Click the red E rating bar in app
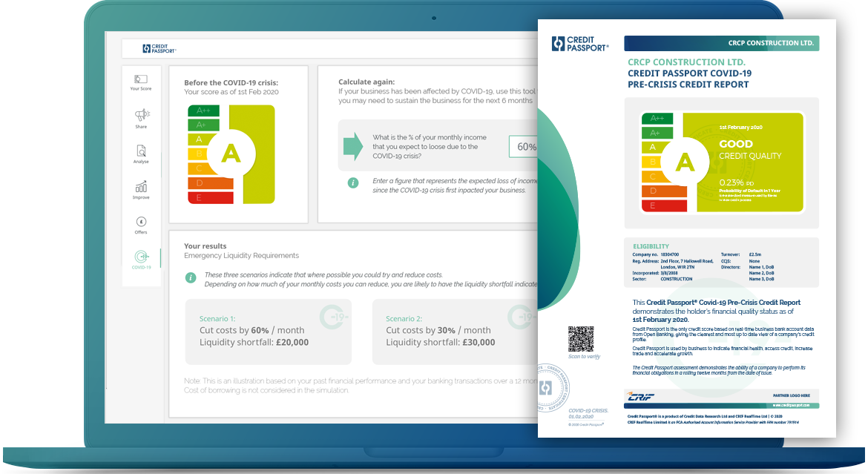 click(210, 197)
